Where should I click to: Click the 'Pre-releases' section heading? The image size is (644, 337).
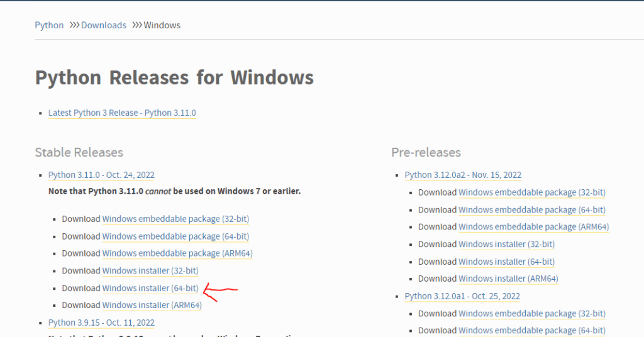click(x=426, y=152)
